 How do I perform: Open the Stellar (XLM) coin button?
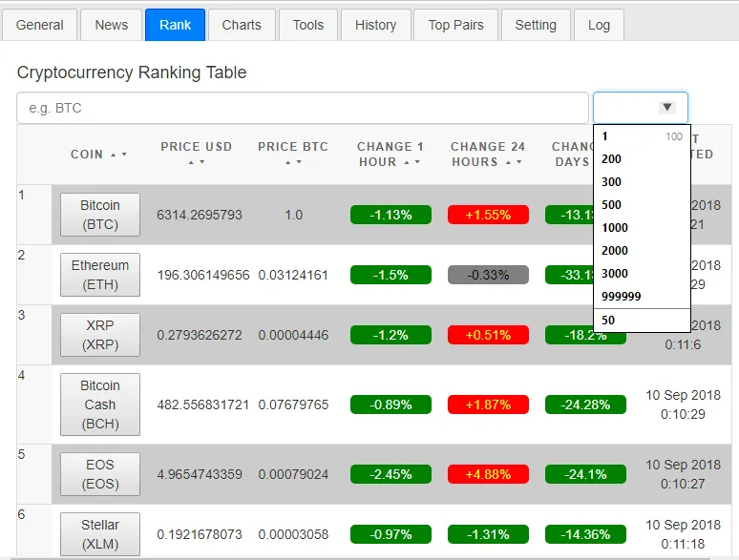(100, 534)
